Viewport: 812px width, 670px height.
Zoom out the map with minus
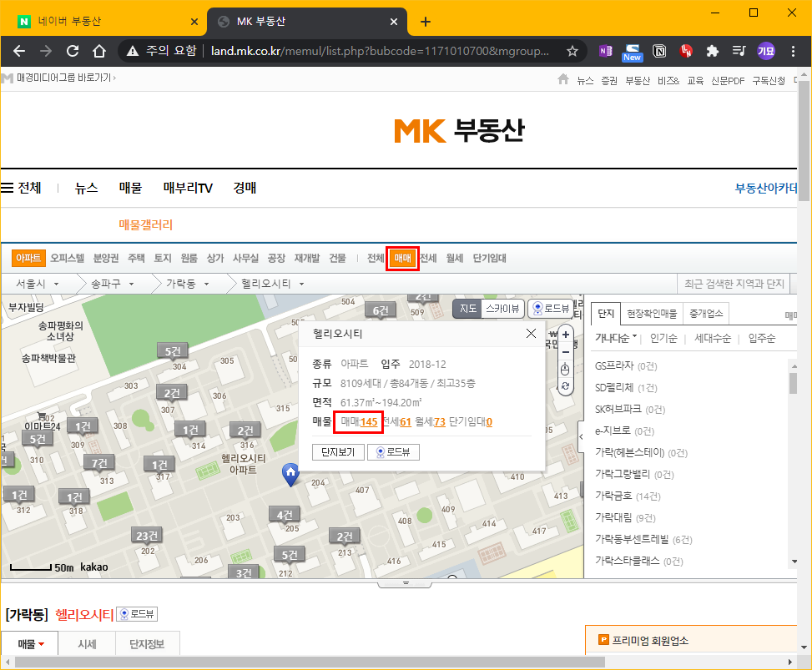566,352
